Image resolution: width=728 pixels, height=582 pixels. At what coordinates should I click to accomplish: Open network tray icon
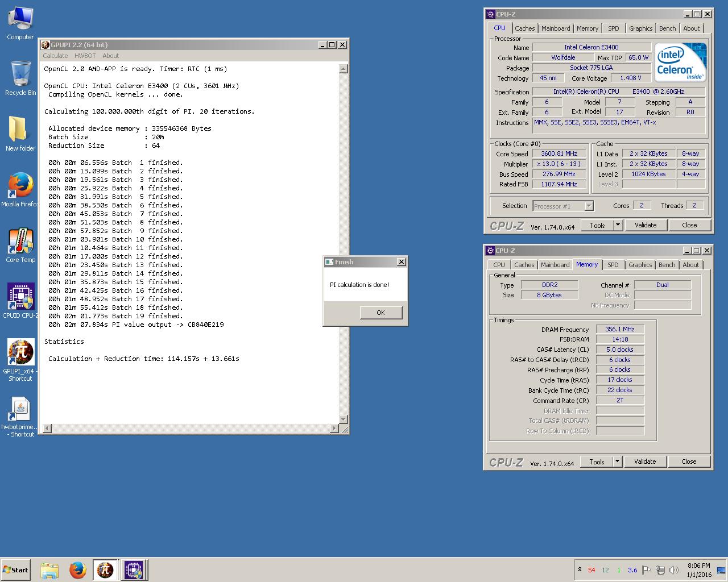660,570
